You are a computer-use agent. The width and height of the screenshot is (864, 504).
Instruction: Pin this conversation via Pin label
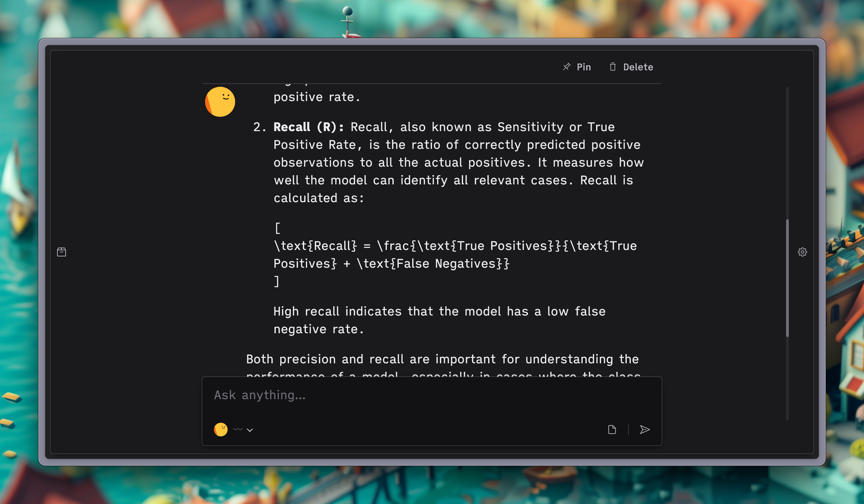(x=583, y=67)
